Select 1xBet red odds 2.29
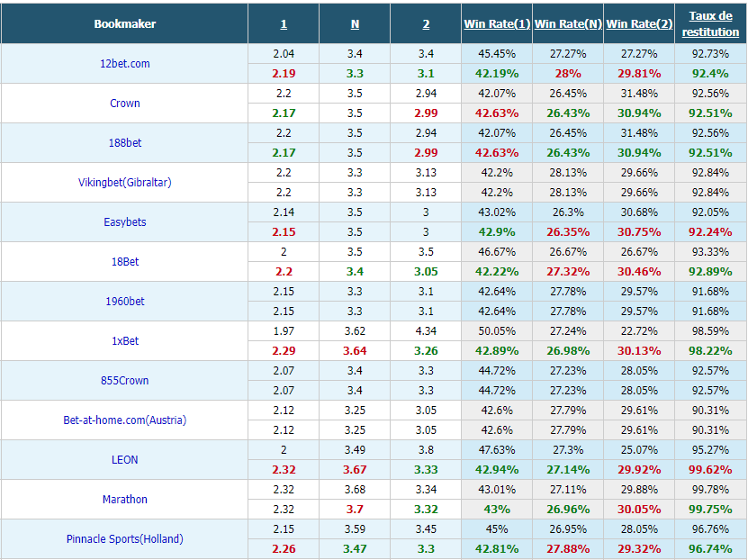This screenshot has width=748, height=560. (284, 350)
